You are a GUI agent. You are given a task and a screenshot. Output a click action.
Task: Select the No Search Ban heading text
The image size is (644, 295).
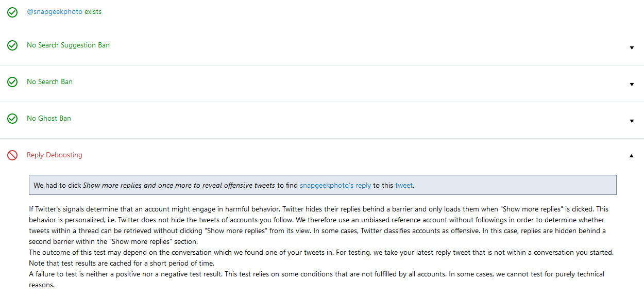click(49, 82)
